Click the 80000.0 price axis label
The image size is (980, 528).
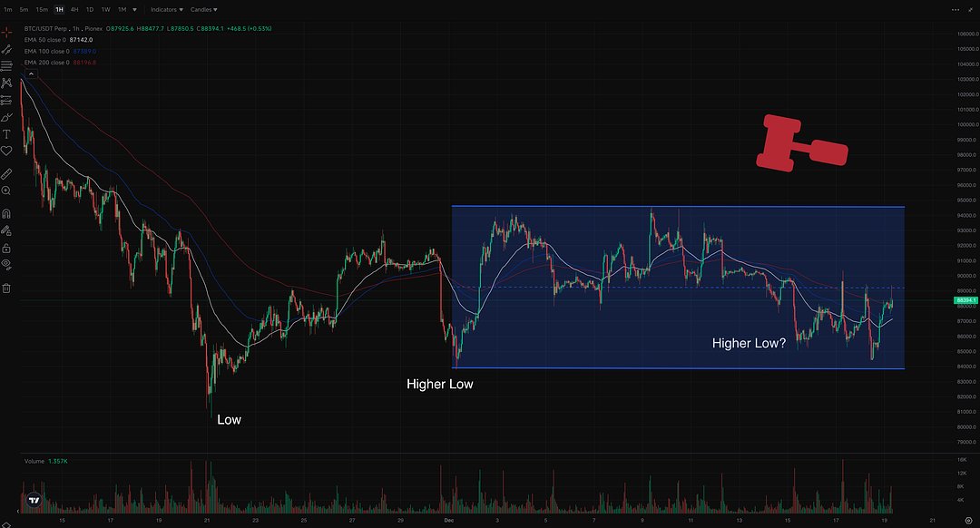(x=967, y=426)
